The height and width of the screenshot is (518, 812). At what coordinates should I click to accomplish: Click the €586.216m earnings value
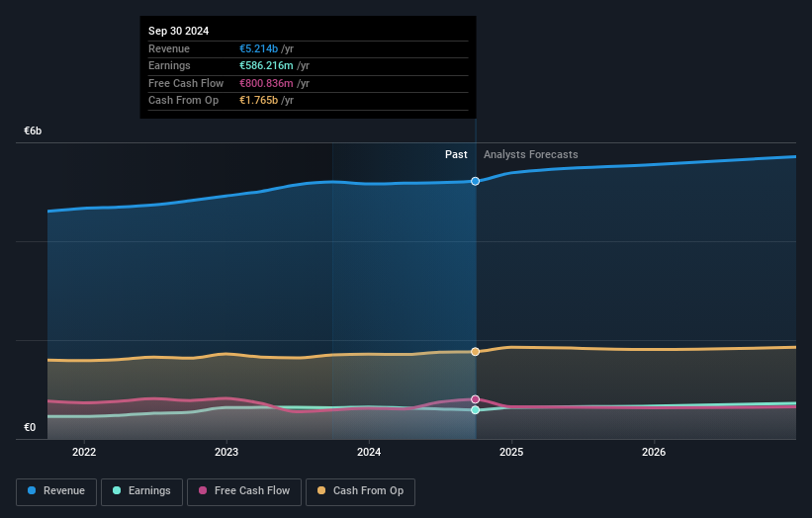[266, 65]
